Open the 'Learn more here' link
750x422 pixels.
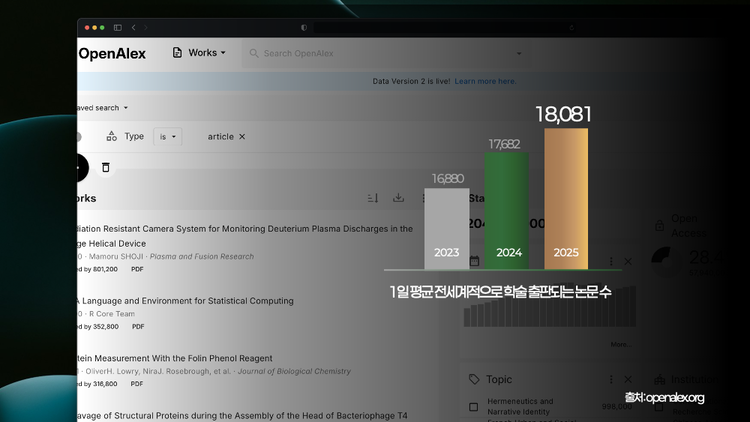click(485, 81)
